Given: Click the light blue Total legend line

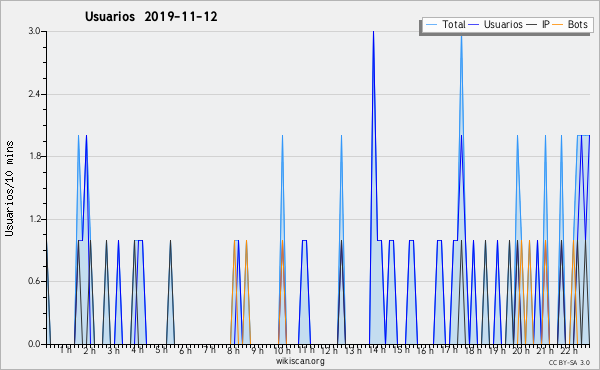Looking at the screenshot, I should pyautogui.click(x=431, y=25).
